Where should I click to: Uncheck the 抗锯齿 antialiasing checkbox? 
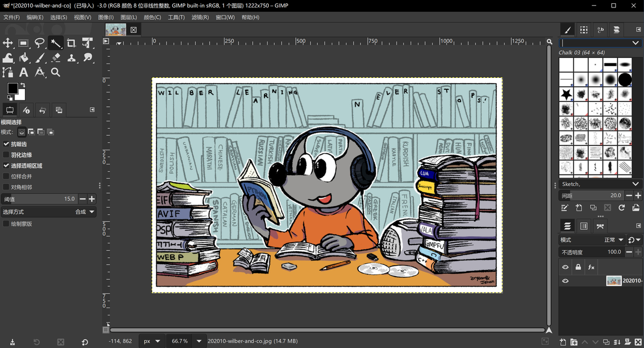(6, 144)
